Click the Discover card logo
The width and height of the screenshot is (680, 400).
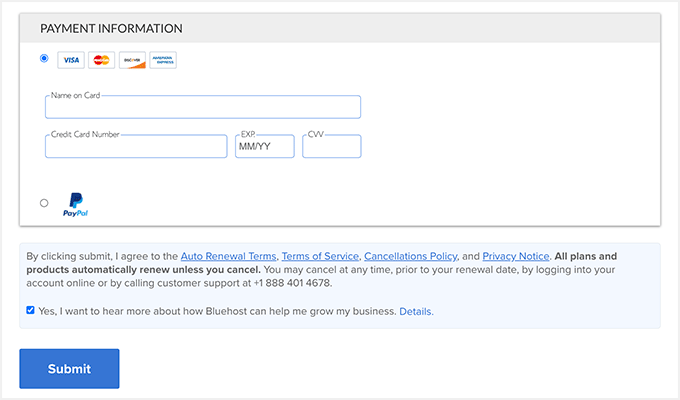pyautogui.click(x=132, y=60)
